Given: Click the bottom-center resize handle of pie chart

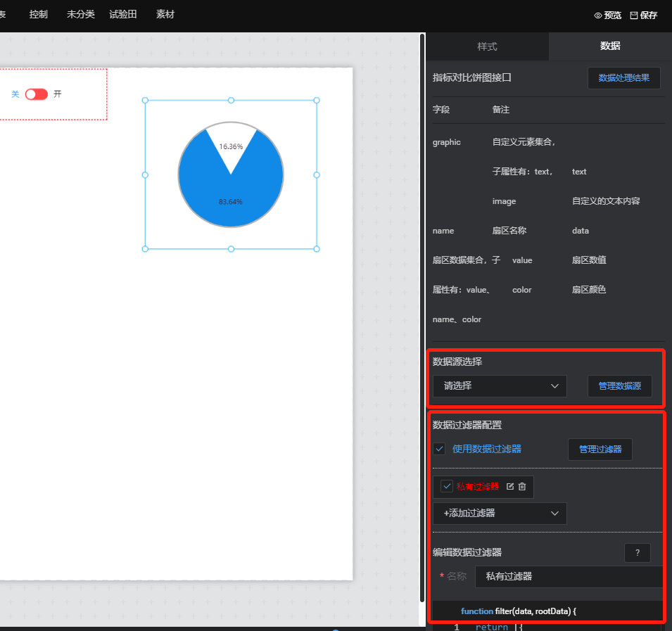Looking at the screenshot, I should point(231,249).
